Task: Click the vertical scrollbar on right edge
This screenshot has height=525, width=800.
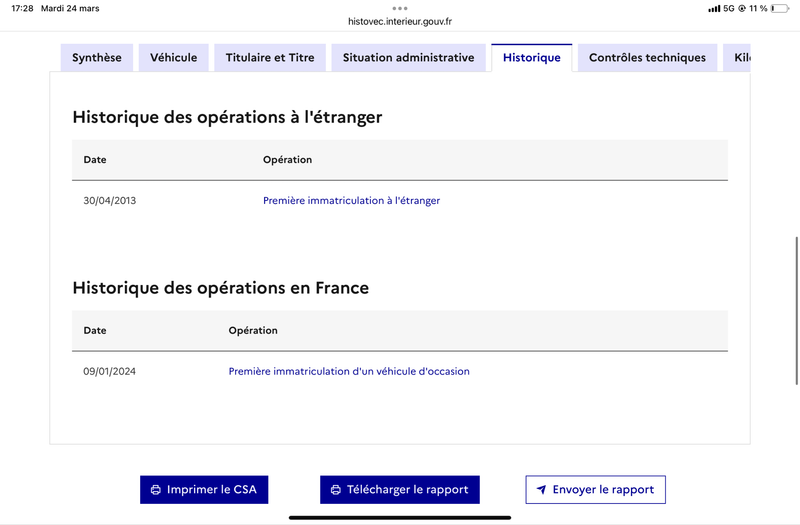Action: pyautogui.click(x=796, y=310)
